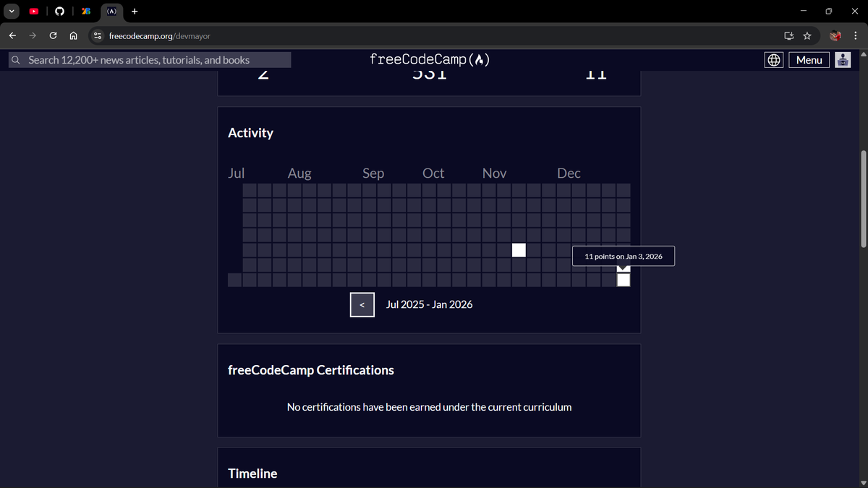
Task: Show the previous activity period
Action: coord(362,304)
